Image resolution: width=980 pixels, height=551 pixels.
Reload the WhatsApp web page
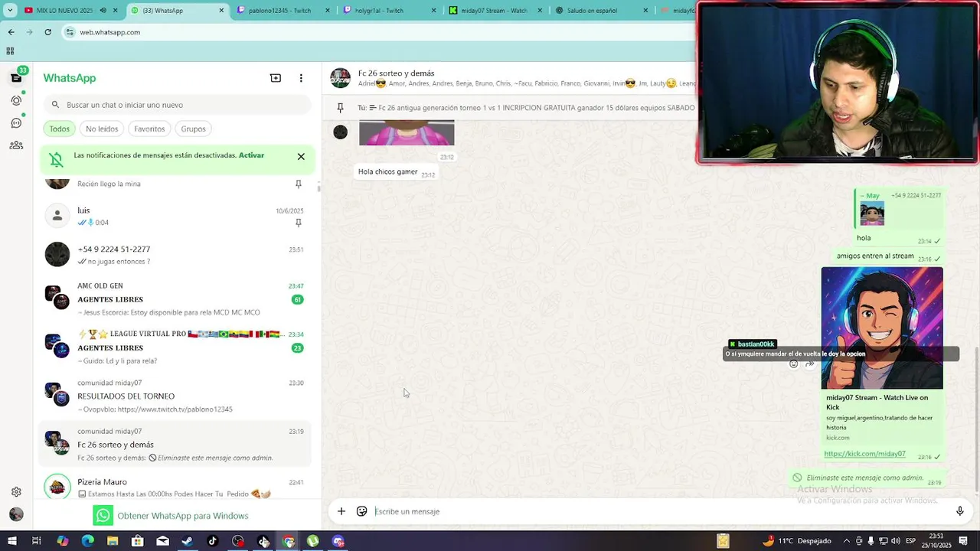(x=47, y=32)
